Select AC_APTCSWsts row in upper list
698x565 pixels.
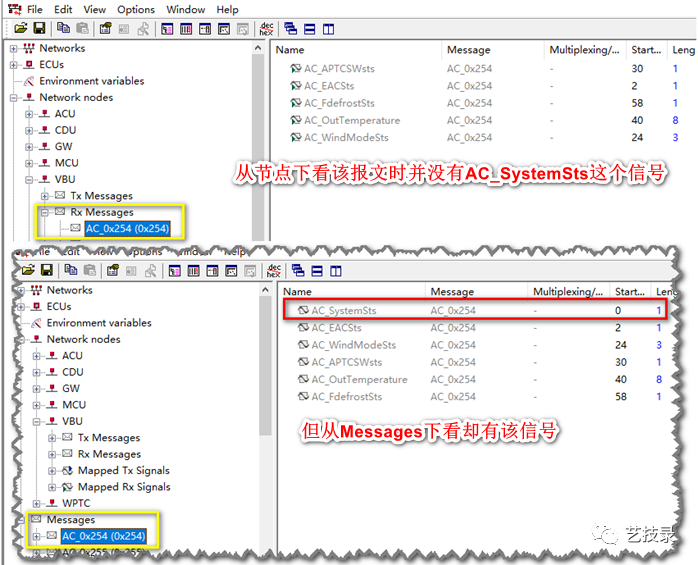[x=483, y=69]
